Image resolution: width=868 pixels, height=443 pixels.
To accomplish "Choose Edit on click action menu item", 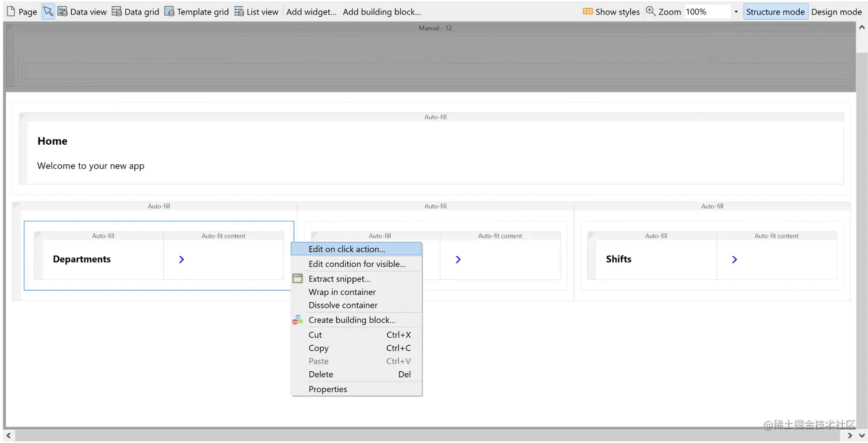I will [x=356, y=249].
